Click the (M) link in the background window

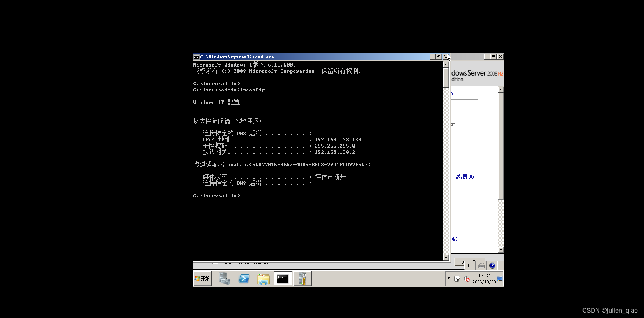(x=455, y=239)
